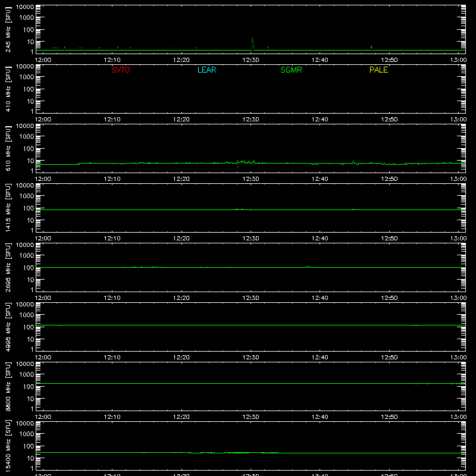
Task: Click 12:10 label under the 245 MHz panel
Action: [112, 60]
